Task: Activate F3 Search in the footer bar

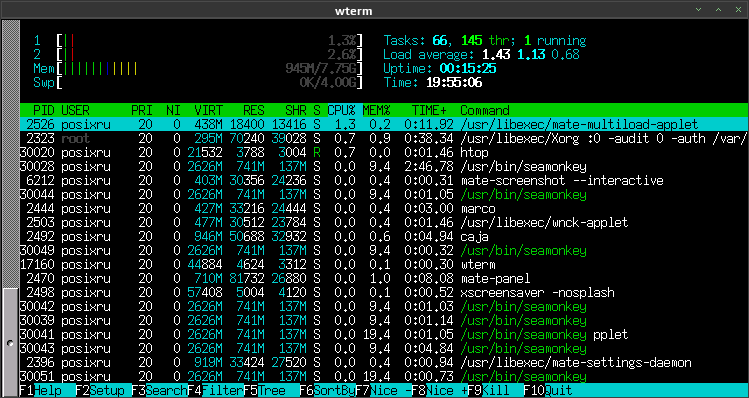Action: click(160, 390)
